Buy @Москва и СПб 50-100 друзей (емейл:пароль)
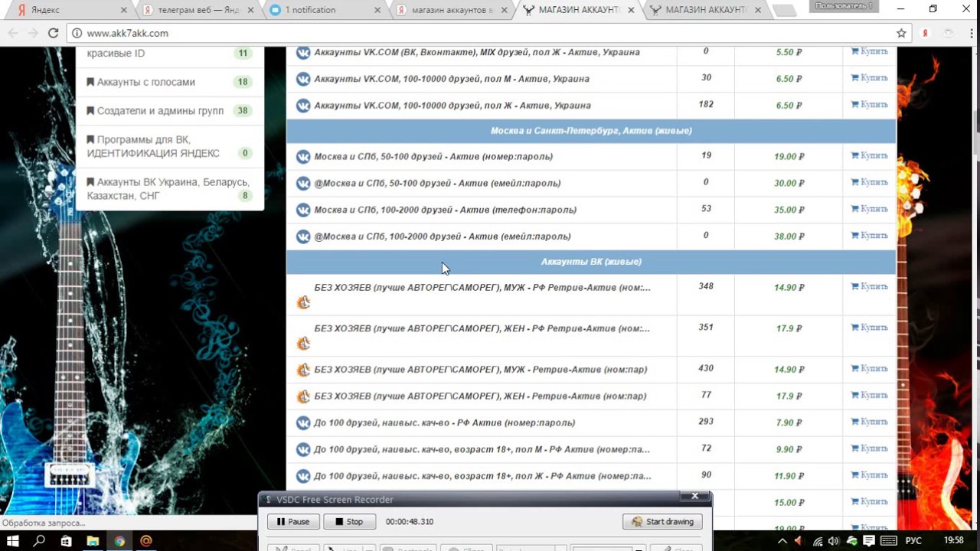The width and height of the screenshot is (980, 551). tap(869, 182)
